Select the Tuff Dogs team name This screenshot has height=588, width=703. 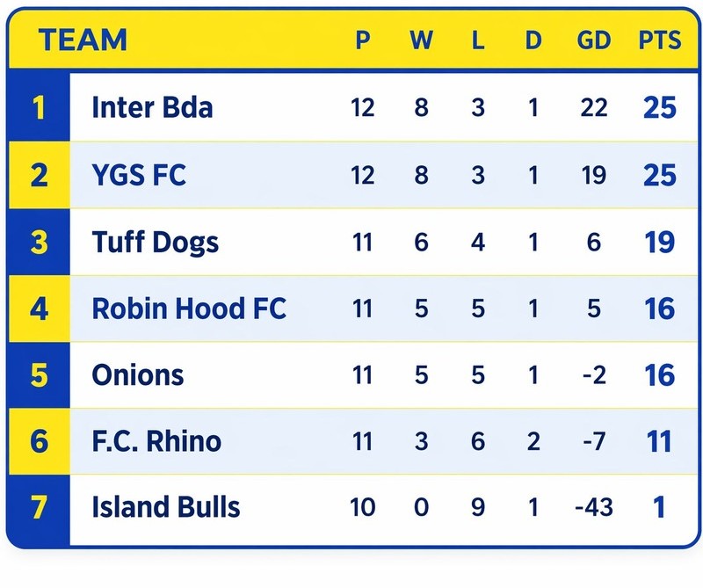(156, 242)
